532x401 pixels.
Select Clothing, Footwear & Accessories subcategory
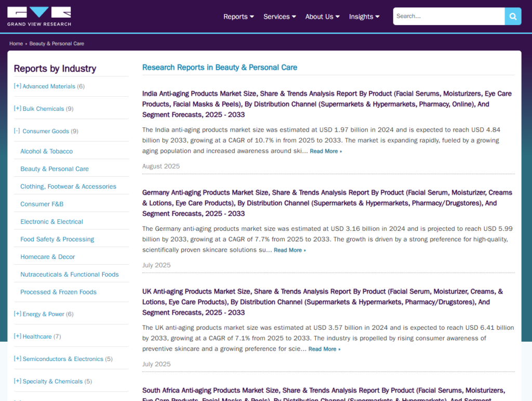coord(68,187)
